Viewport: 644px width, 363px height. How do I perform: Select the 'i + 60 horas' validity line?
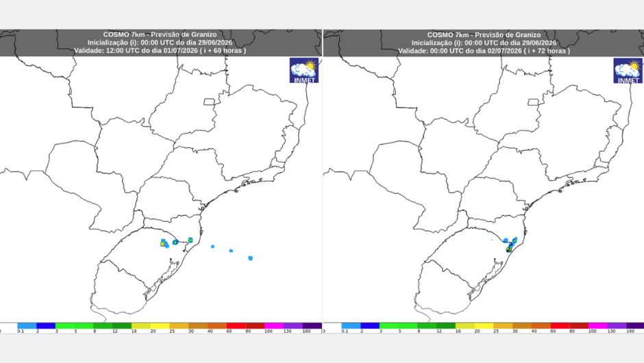click(x=160, y=51)
